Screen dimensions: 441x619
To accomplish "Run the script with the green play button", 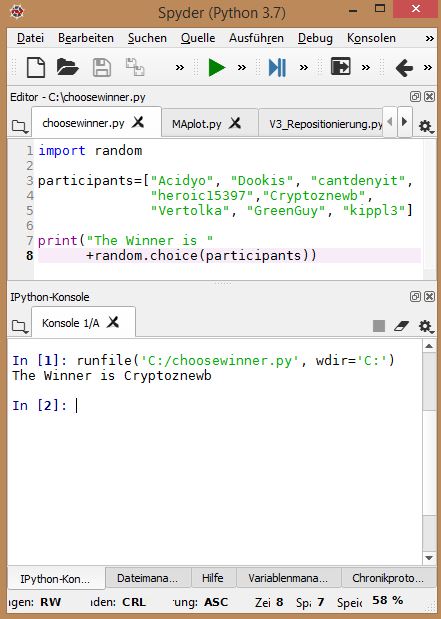I will pyautogui.click(x=216, y=68).
